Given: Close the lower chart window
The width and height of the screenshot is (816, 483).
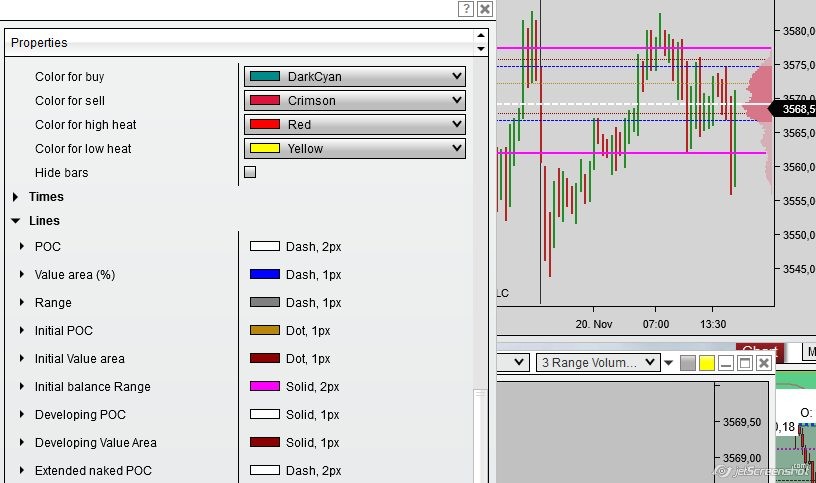Looking at the screenshot, I should click(x=764, y=363).
